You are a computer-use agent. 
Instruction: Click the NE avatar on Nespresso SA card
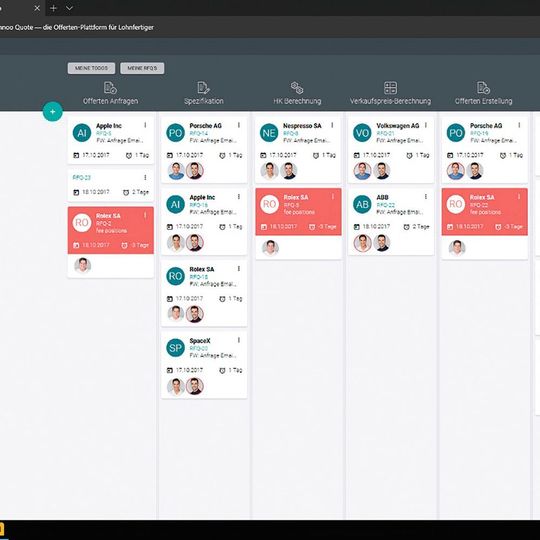pyautogui.click(x=269, y=133)
